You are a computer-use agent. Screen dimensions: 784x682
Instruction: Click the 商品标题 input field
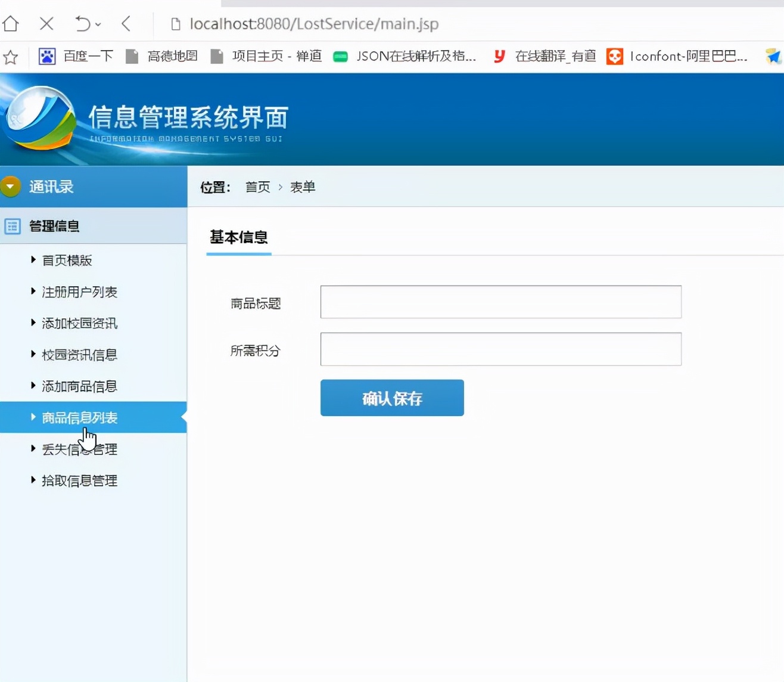coord(500,302)
